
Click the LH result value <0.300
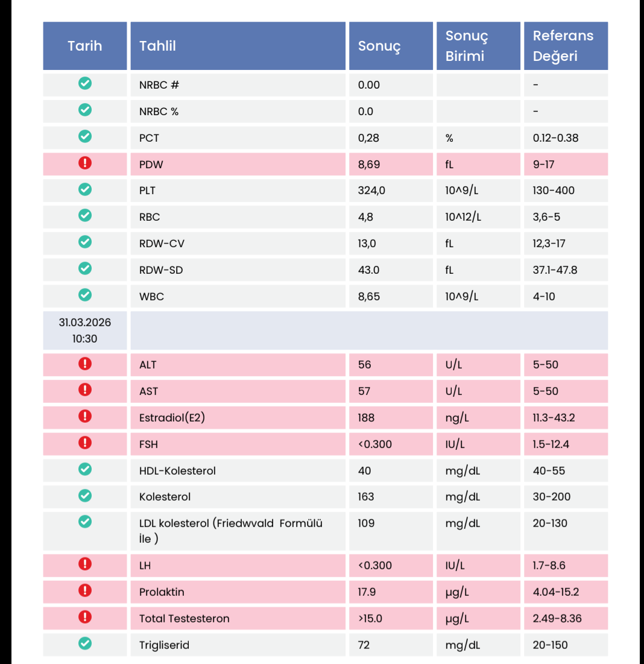coord(374,565)
